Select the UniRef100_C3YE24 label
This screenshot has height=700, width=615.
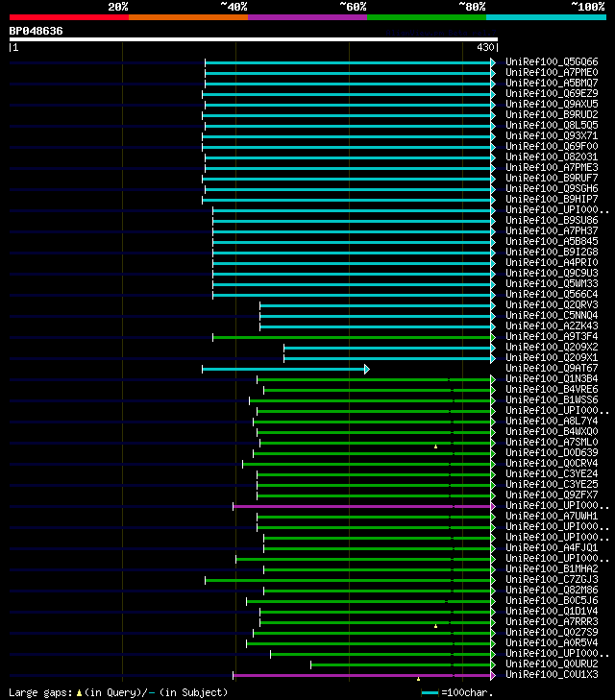tap(552, 474)
